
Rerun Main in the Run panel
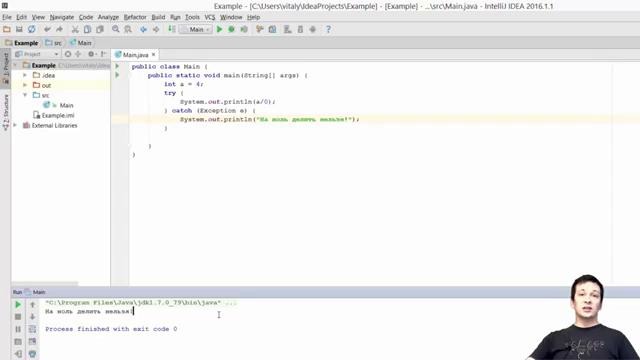click(x=18, y=304)
